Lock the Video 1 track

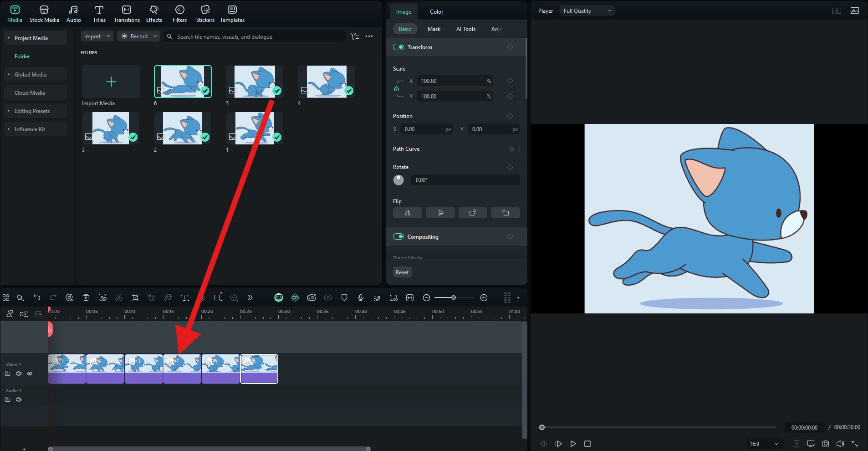coord(8,374)
